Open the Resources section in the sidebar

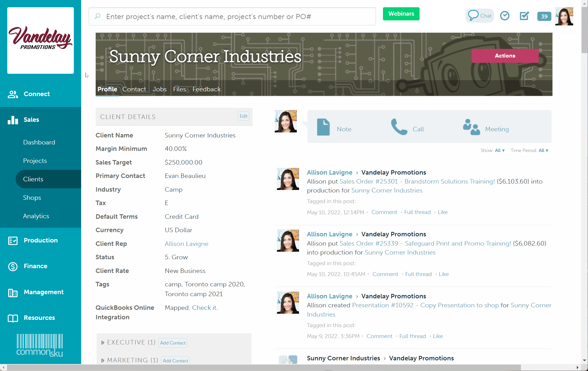39,318
